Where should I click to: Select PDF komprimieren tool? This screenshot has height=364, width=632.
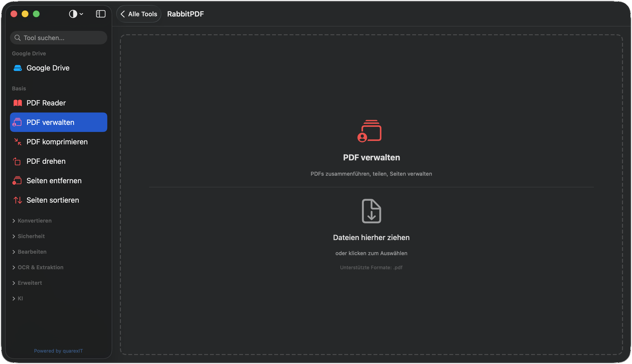(x=59, y=142)
